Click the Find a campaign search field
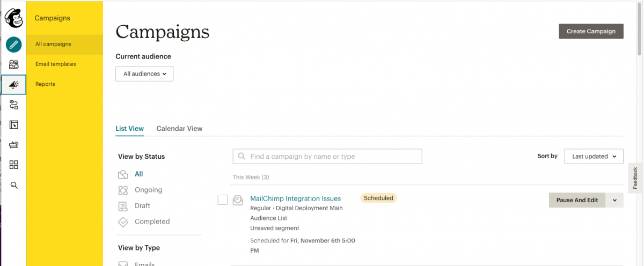This screenshot has height=266, width=644. point(327,157)
